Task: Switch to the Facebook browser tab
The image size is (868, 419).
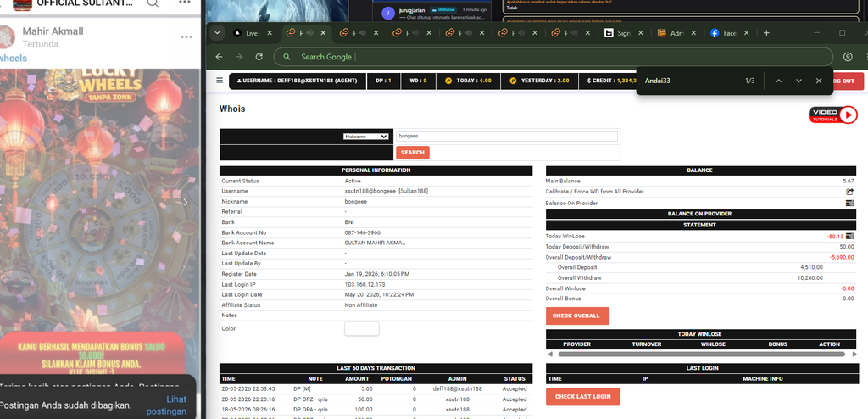Action: click(724, 33)
